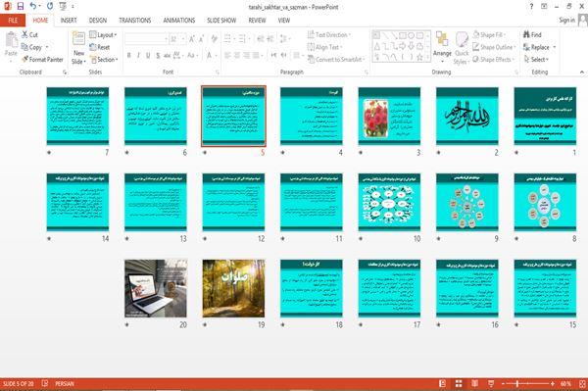Screen dimensions: 588x391
Task: Click the Find binoculars icon
Action: (526, 34)
